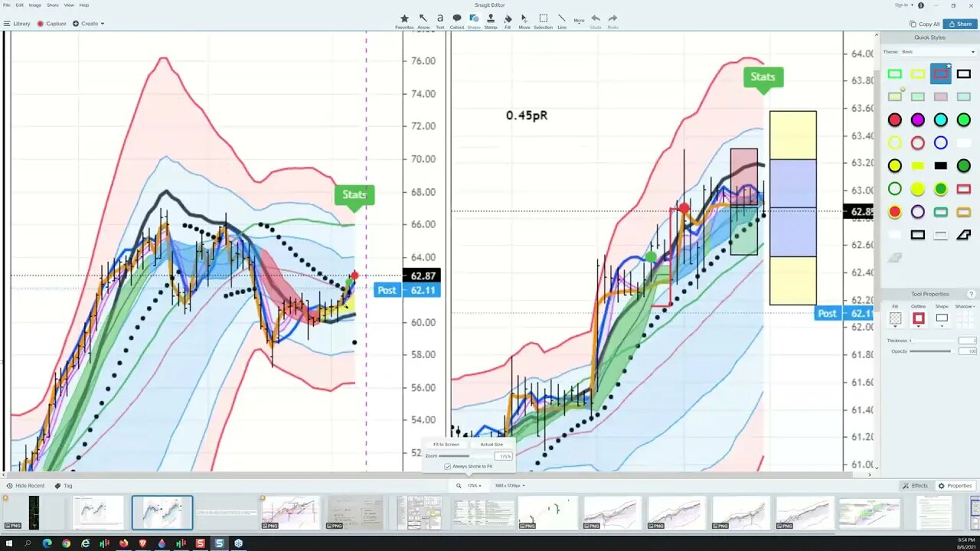This screenshot has height=551, width=980.
Task: Open the Outline color dropdown
Action: click(x=918, y=318)
